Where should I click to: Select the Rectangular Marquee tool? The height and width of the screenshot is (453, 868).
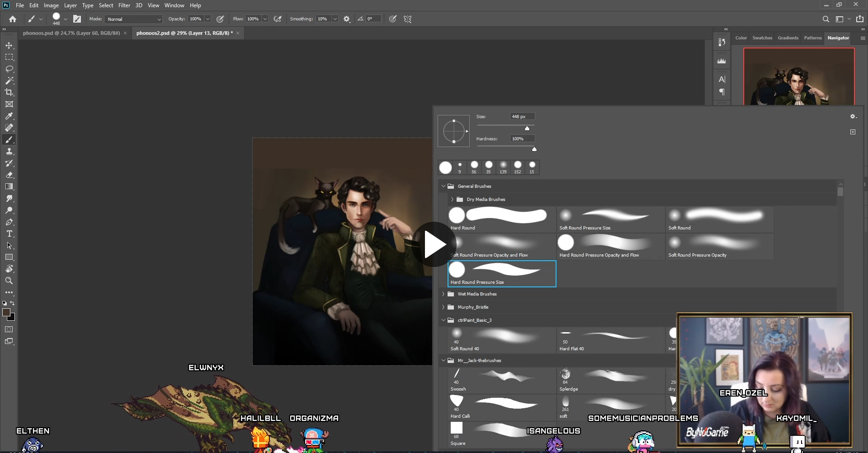pyautogui.click(x=9, y=57)
